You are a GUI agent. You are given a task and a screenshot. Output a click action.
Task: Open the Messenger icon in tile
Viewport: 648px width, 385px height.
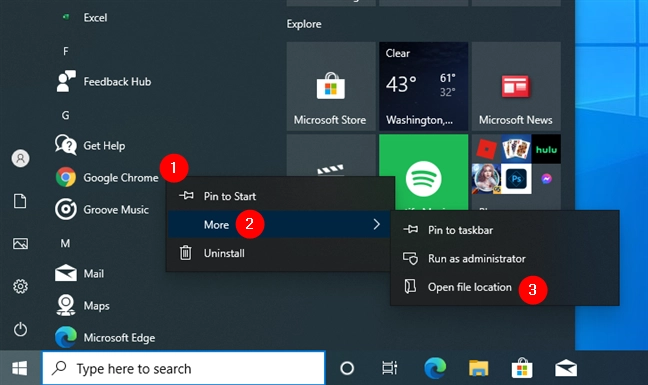[546, 179]
